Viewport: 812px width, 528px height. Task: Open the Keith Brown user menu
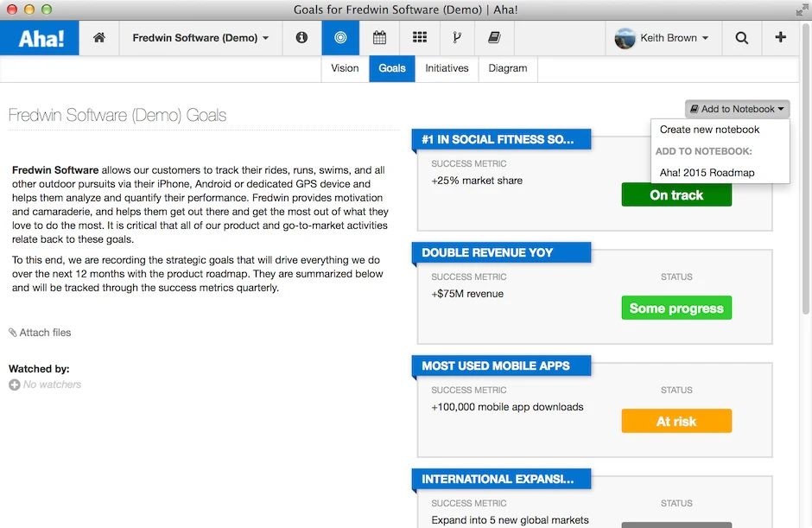point(675,38)
